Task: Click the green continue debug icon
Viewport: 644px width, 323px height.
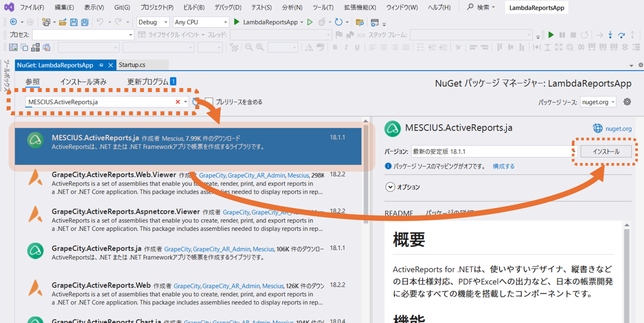Action: point(551,35)
